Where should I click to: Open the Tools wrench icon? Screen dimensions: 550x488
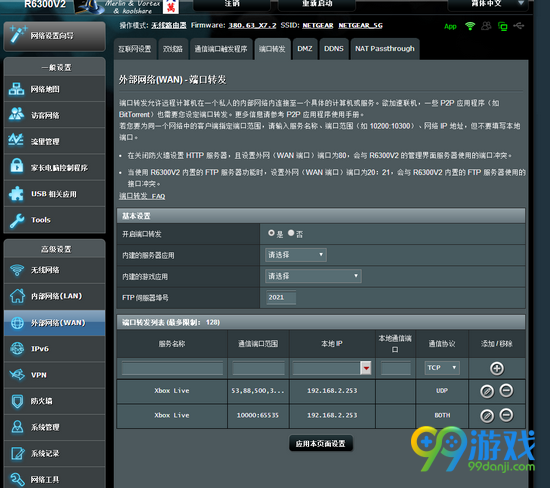[x=17, y=220]
